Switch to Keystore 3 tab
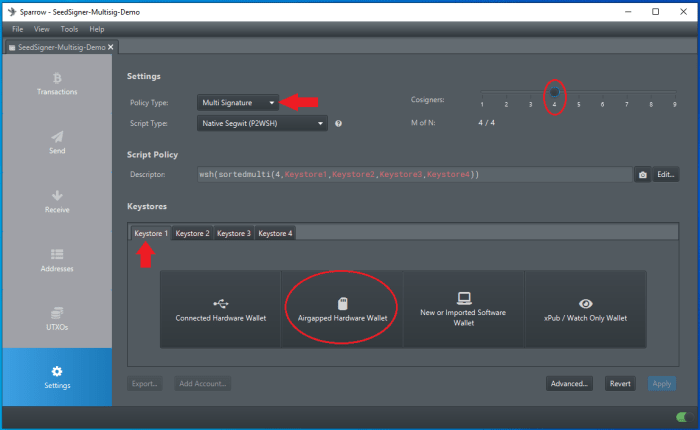700x430 pixels. (234, 233)
